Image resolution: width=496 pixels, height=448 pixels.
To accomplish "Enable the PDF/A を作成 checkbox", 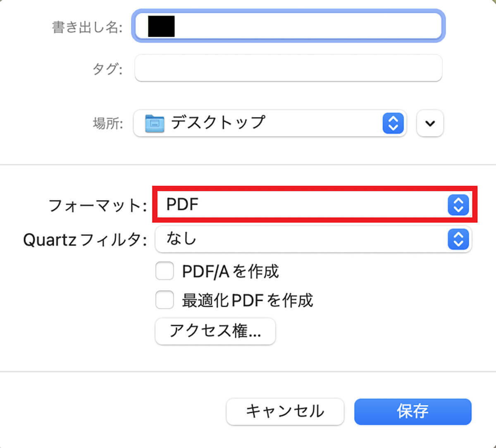I will (x=165, y=272).
